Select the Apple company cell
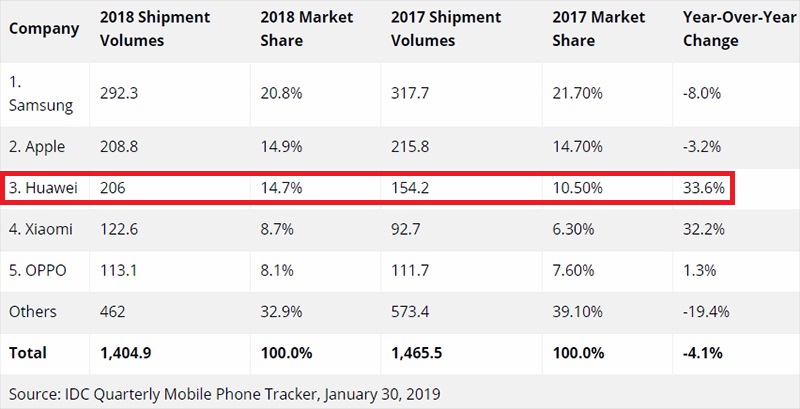The height and width of the screenshot is (409, 800). click(39, 146)
